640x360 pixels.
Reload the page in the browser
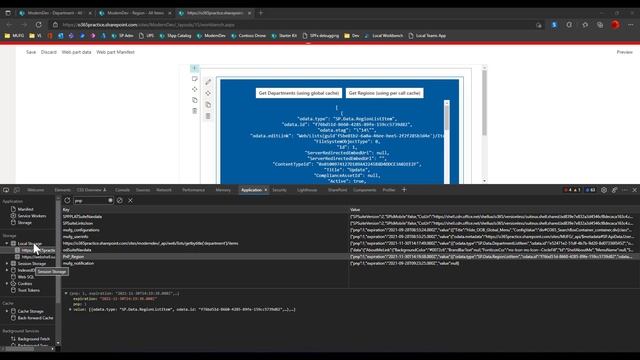point(38,24)
